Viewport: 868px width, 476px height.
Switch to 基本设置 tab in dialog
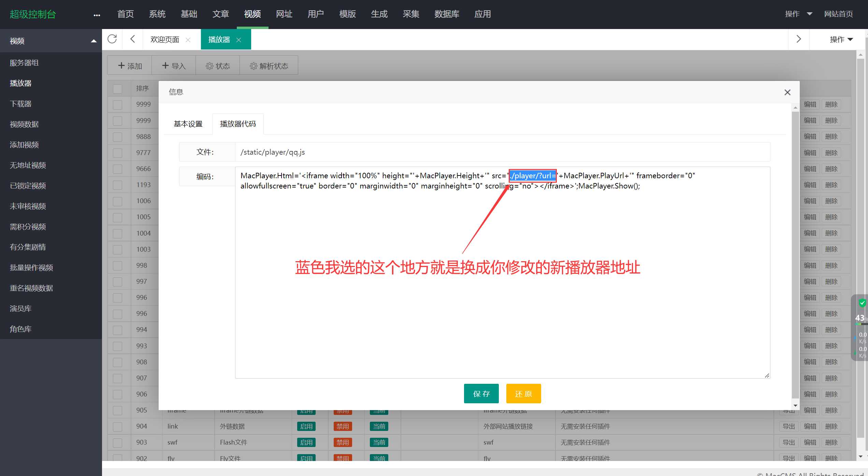[188, 124]
